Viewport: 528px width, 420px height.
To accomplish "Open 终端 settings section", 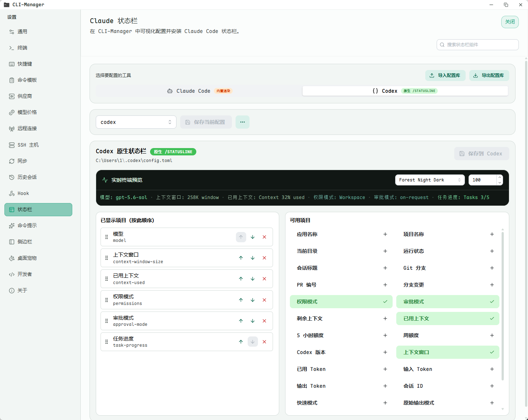I will [38, 48].
